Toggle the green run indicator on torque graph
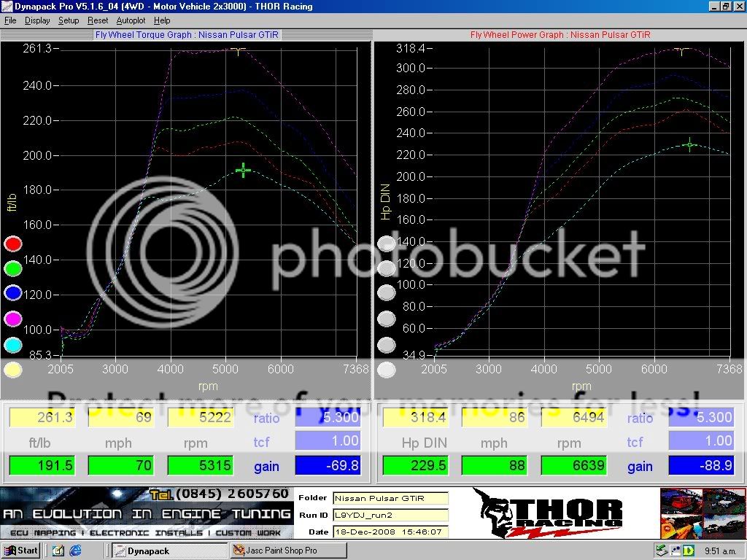The image size is (747, 560). (x=13, y=268)
